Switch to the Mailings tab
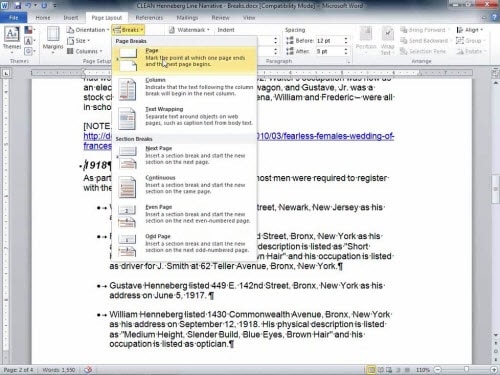Image resolution: width=500 pixels, height=375 pixels. tap(187, 18)
